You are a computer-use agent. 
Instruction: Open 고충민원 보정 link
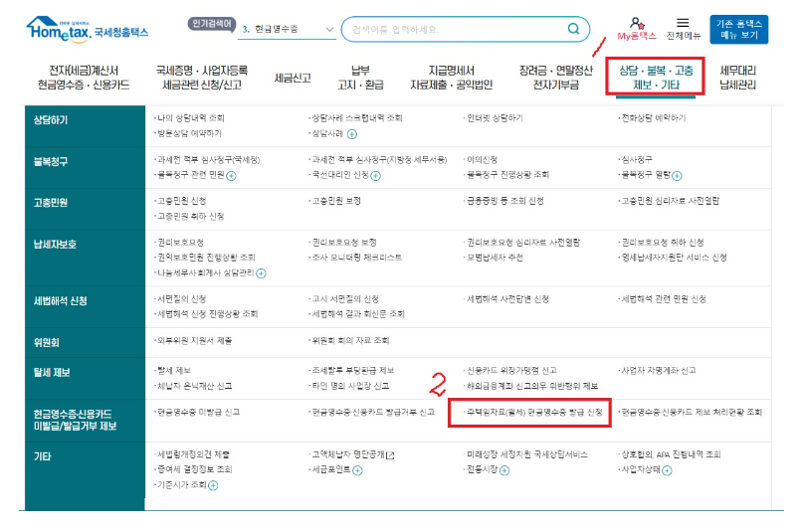pos(336,201)
